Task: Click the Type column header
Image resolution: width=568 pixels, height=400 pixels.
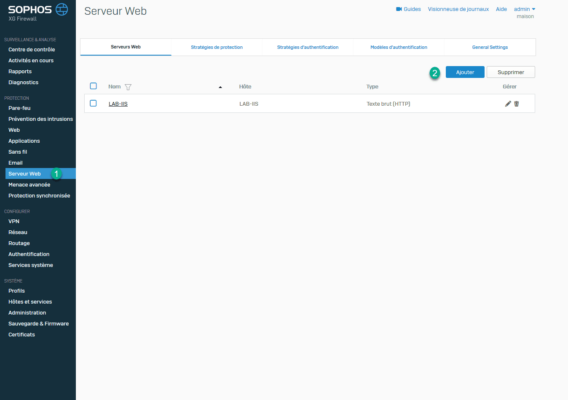Action: coord(372,87)
